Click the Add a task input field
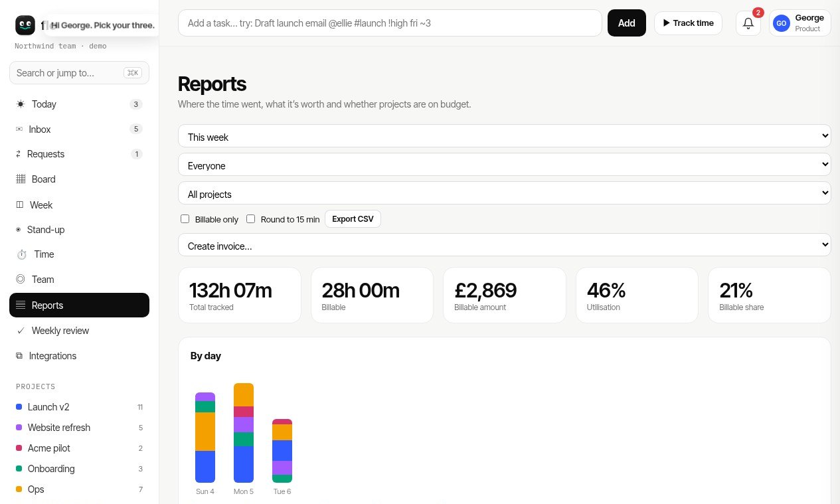Screen dimensions: 840x504 (x=390, y=23)
